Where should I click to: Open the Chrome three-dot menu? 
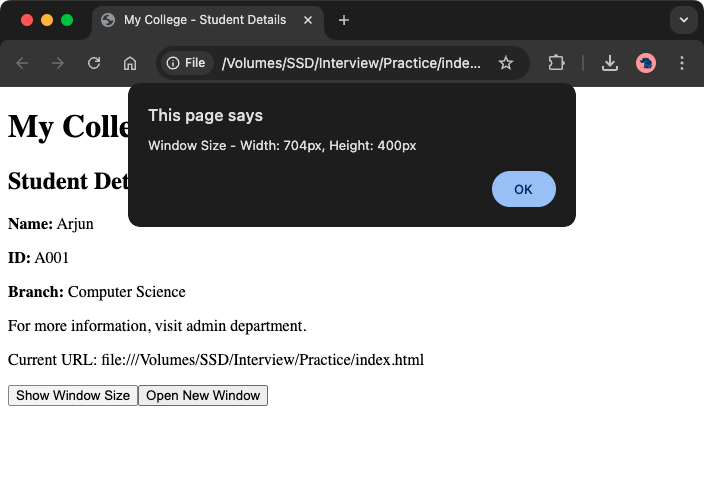pos(682,63)
